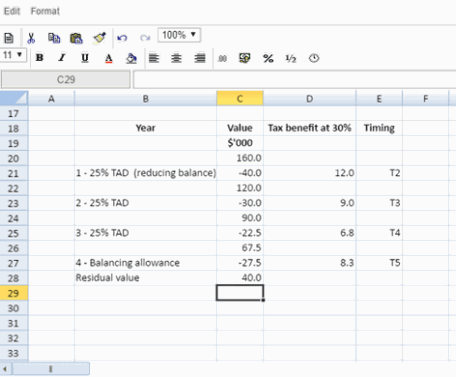
Task: Select column D header
Action: tap(310, 99)
